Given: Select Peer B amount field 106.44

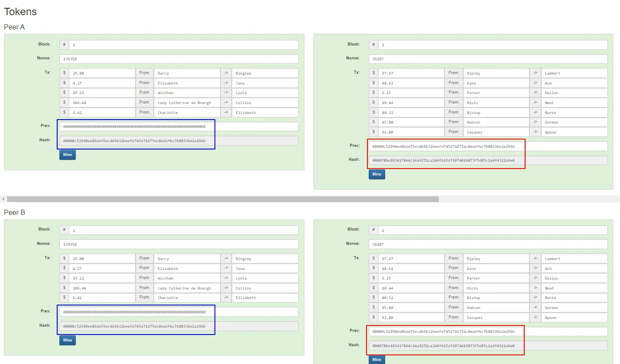Looking at the screenshot, I should coord(102,288).
